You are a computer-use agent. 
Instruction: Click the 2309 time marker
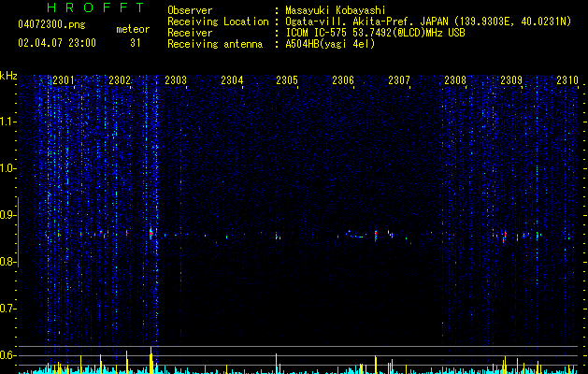tap(511, 80)
